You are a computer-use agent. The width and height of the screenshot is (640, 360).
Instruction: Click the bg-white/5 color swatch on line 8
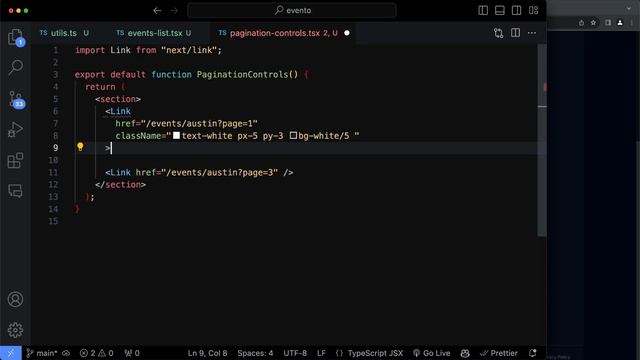tap(293, 135)
